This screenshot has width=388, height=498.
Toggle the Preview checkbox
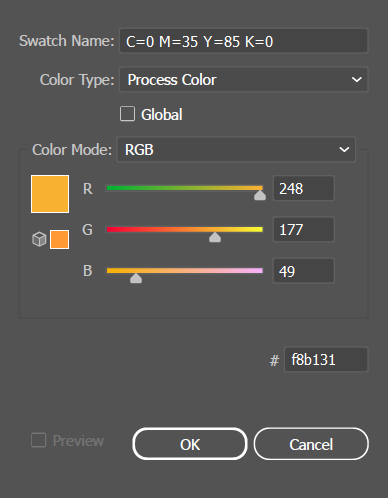38,440
